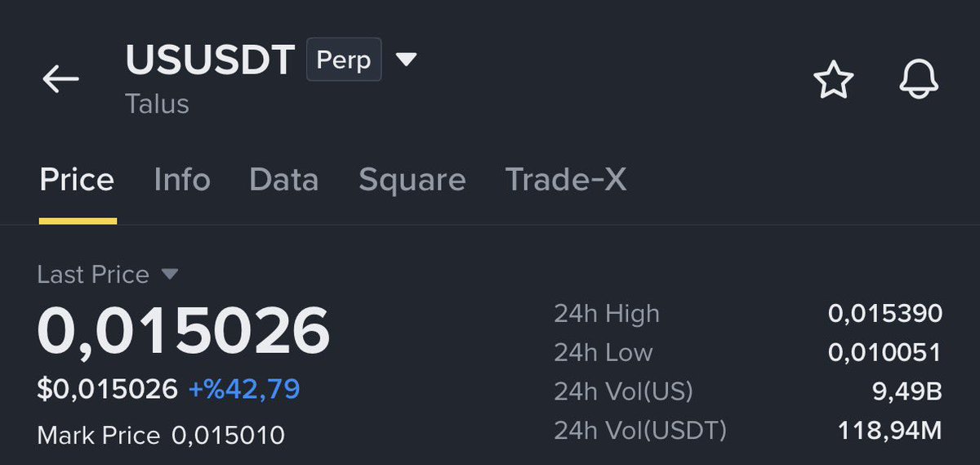Screen dimensions: 980x465
Task: Add USUSDT to favorites with star
Action: click(x=834, y=81)
